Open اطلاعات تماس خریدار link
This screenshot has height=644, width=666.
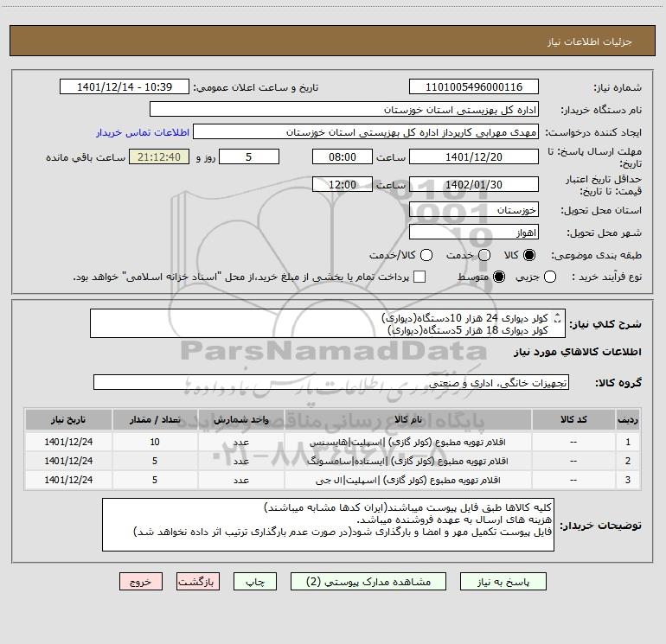143,132
